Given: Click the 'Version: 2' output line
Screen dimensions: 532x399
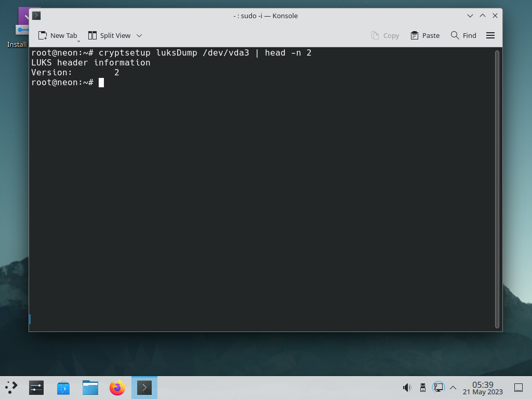Looking at the screenshot, I should [x=75, y=73].
